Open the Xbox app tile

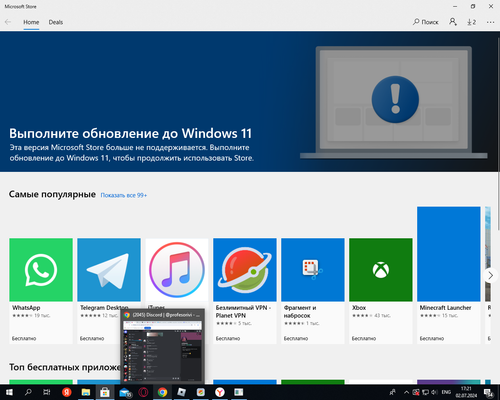[381, 291]
